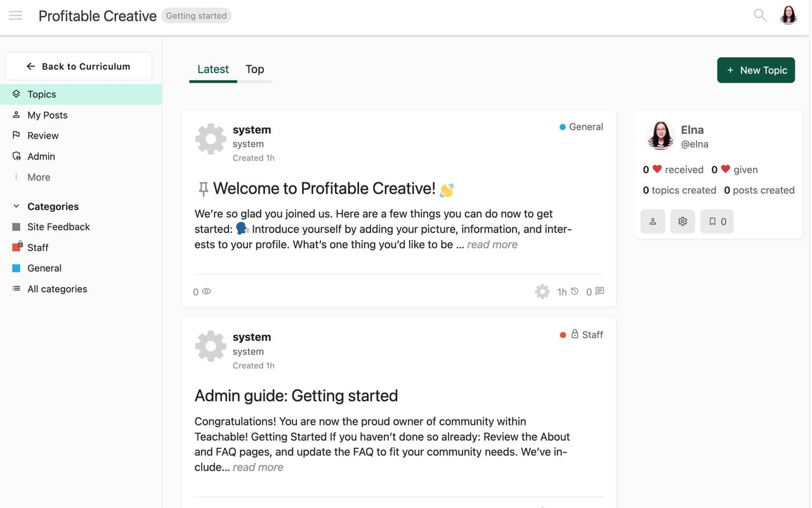Select the Latest tab
This screenshot has height=508, width=812.
[213, 69]
